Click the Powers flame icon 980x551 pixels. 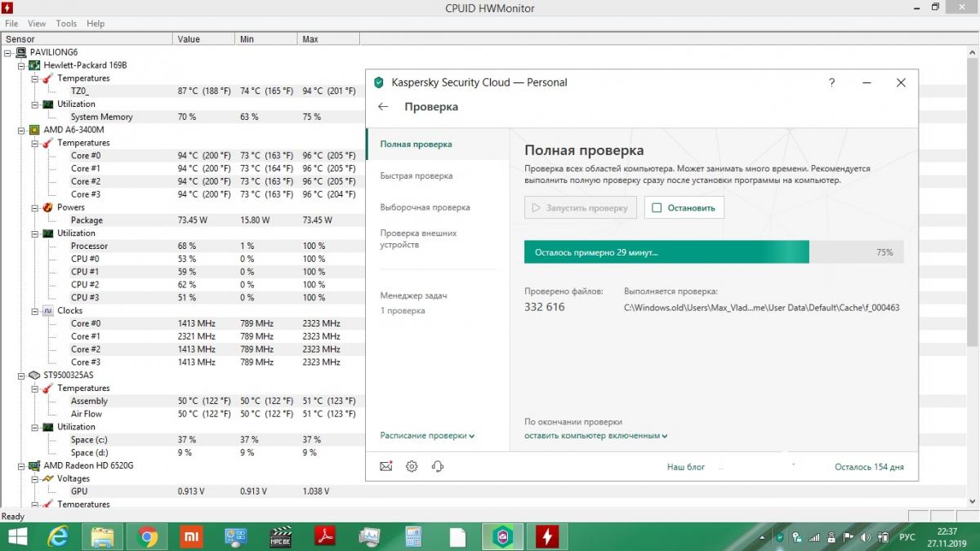coord(47,207)
